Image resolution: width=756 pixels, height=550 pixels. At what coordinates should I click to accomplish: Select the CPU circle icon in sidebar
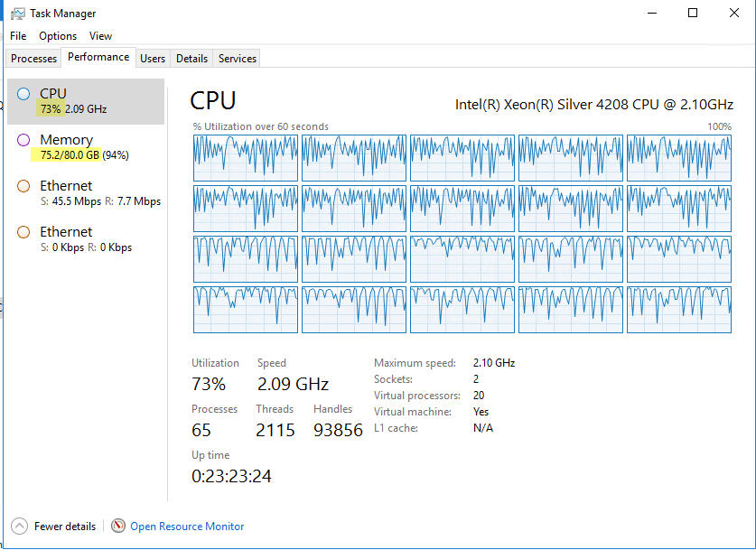pos(23,93)
